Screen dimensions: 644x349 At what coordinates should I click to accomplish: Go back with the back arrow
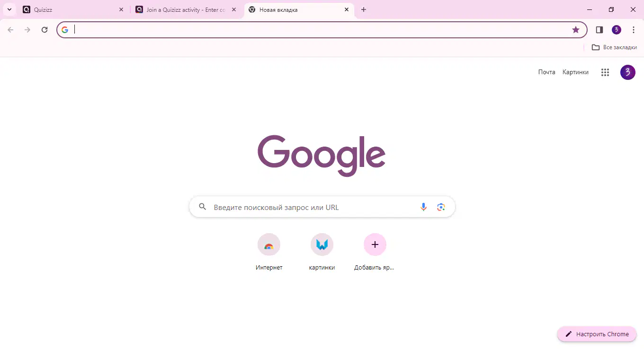tap(11, 30)
